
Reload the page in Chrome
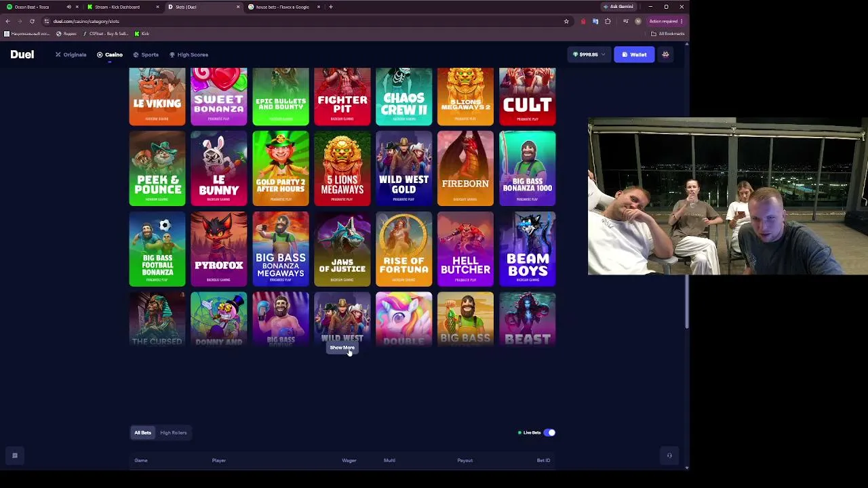tap(32, 21)
